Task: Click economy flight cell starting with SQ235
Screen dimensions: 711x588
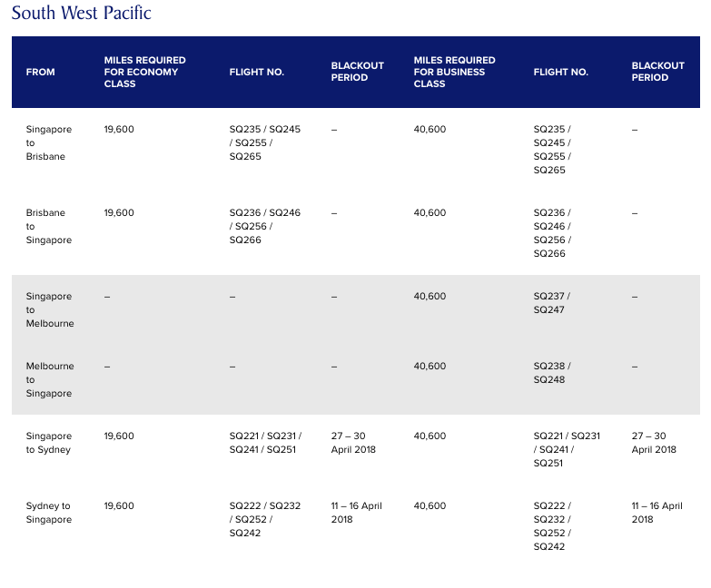Action: pyautogui.click(x=264, y=142)
